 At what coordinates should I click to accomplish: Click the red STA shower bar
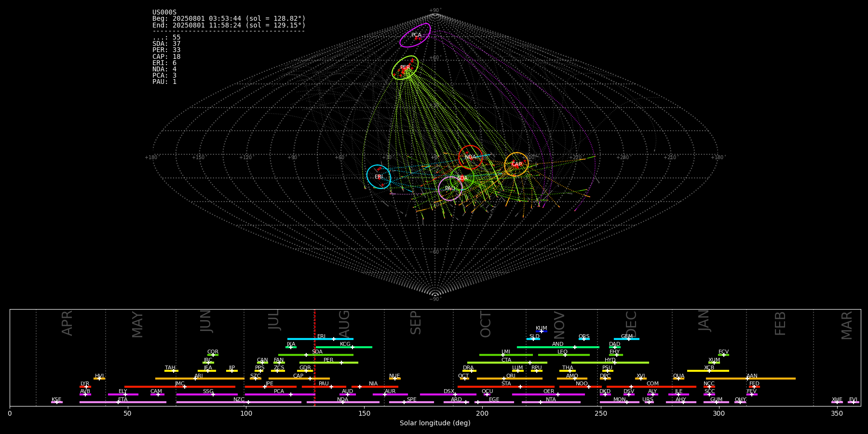[506, 387]
